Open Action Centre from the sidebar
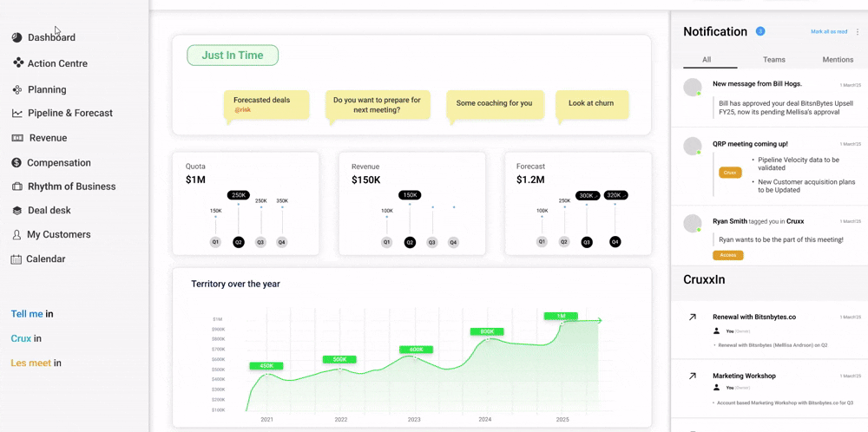Viewport: 868px width, 432px height. [x=57, y=63]
